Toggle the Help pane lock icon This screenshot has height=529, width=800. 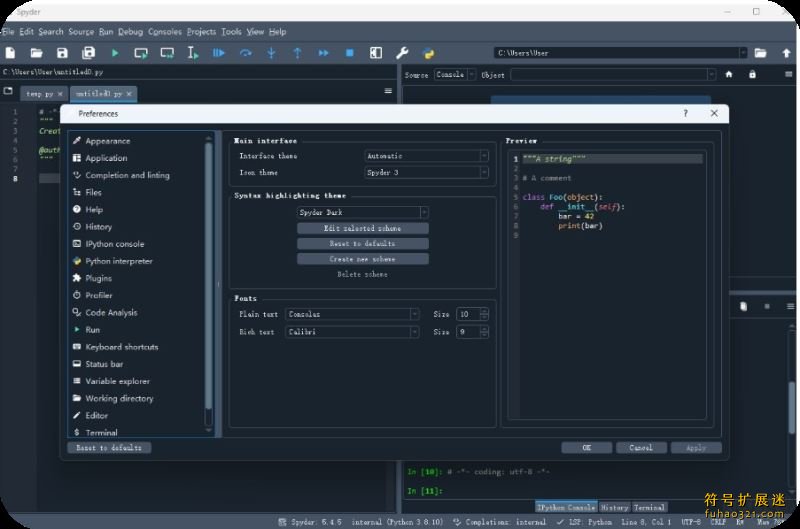752,74
